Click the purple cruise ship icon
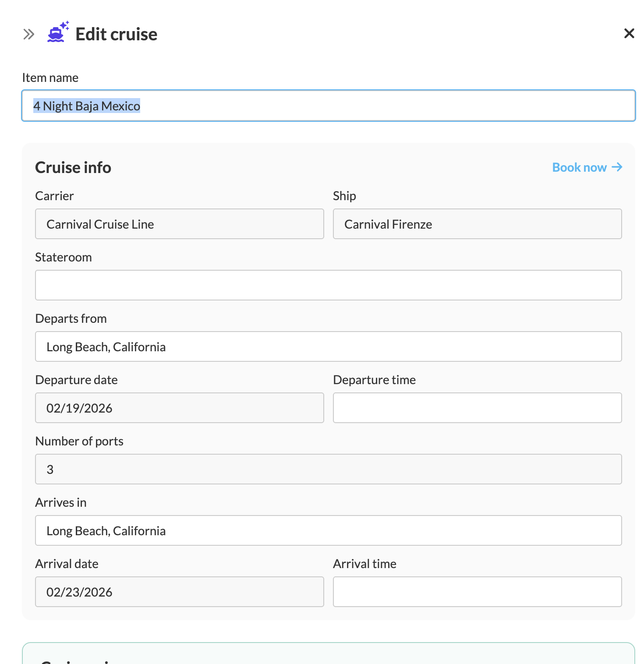Viewport: 644px width, 664px height. (57, 32)
